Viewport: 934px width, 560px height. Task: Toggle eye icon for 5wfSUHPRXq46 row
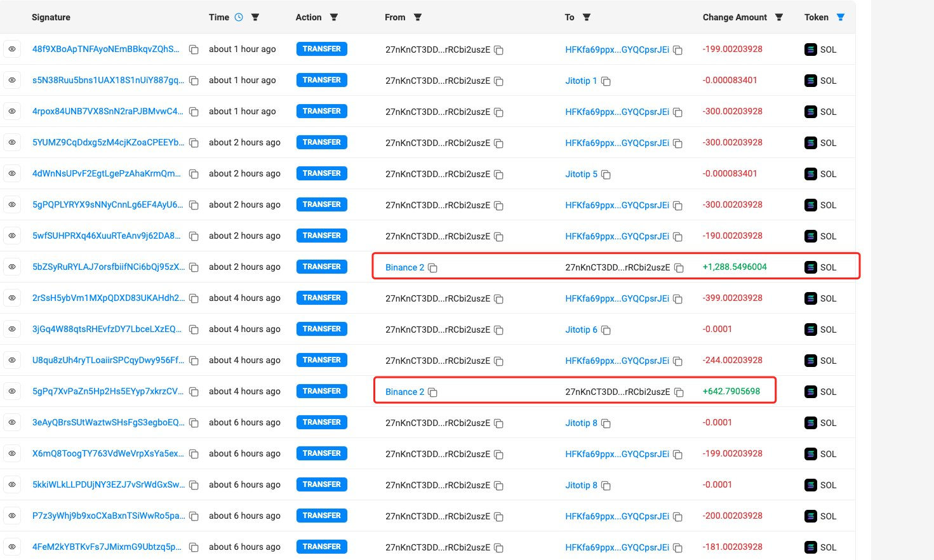coord(12,236)
